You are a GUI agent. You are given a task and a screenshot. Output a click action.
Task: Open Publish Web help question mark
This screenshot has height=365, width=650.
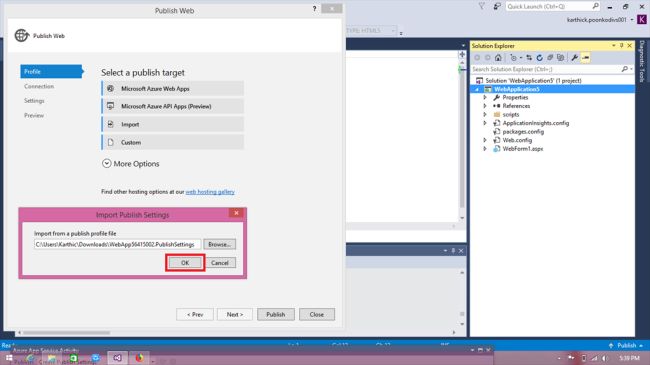pyautogui.click(x=314, y=8)
